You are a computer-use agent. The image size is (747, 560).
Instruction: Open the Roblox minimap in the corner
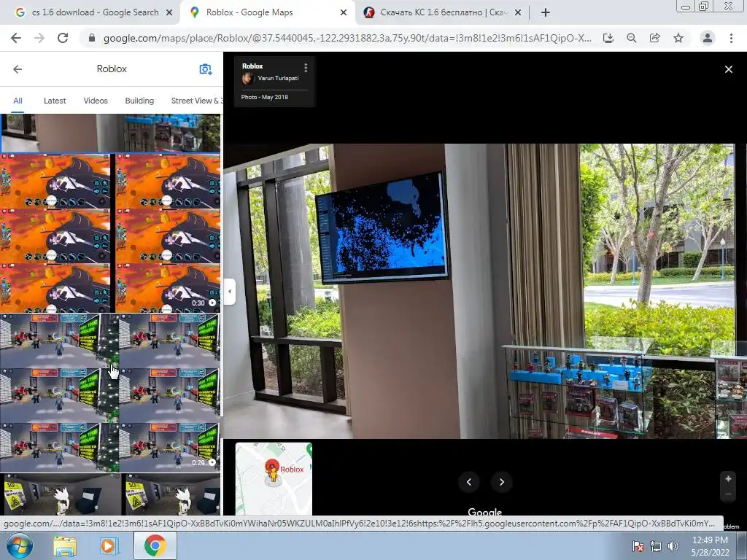click(274, 478)
